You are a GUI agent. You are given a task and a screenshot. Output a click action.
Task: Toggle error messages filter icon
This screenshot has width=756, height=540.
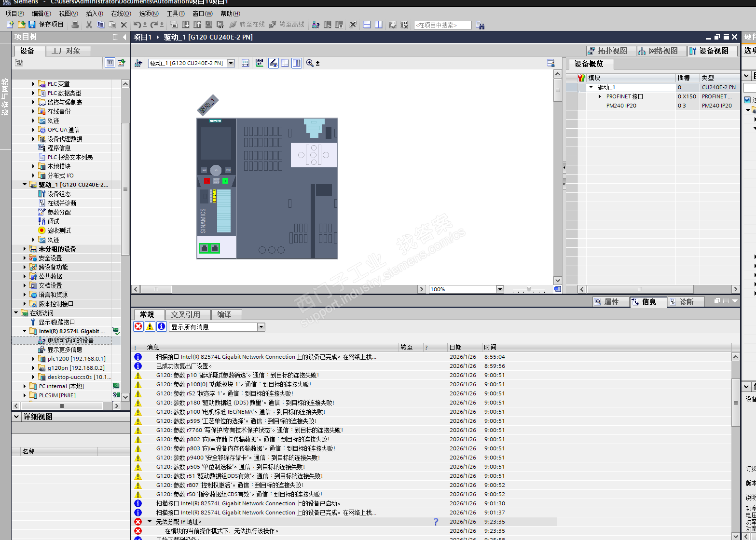pos(138,327)
